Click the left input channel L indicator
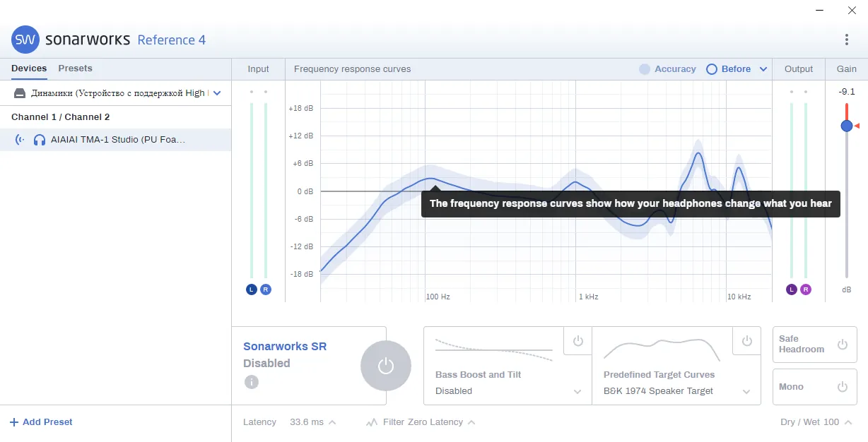The height and width of the screenshot is (442, 868). [x=252, y=289]
